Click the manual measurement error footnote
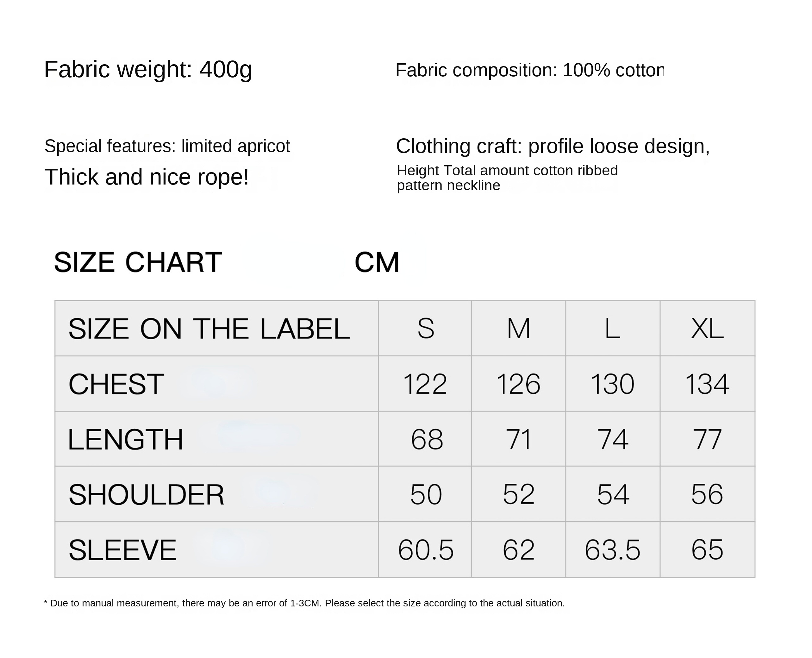This screenshot has height=658, width=812. click(x=304, y=603)
